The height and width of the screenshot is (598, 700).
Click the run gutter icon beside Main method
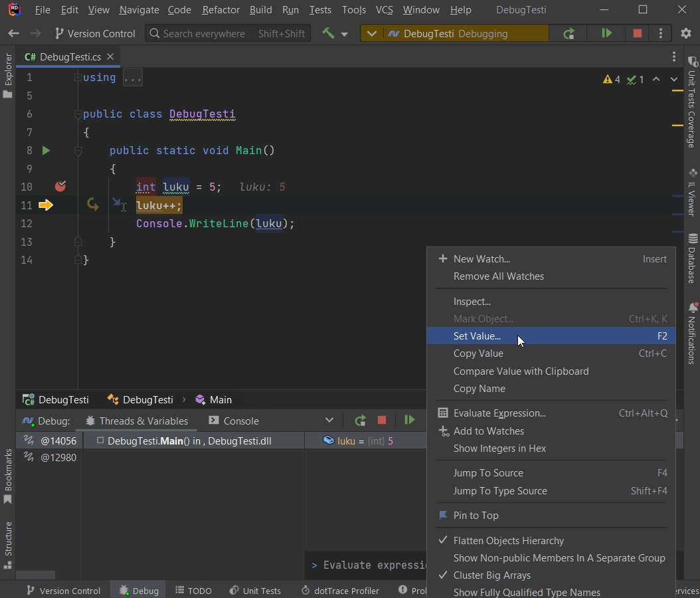46,151
